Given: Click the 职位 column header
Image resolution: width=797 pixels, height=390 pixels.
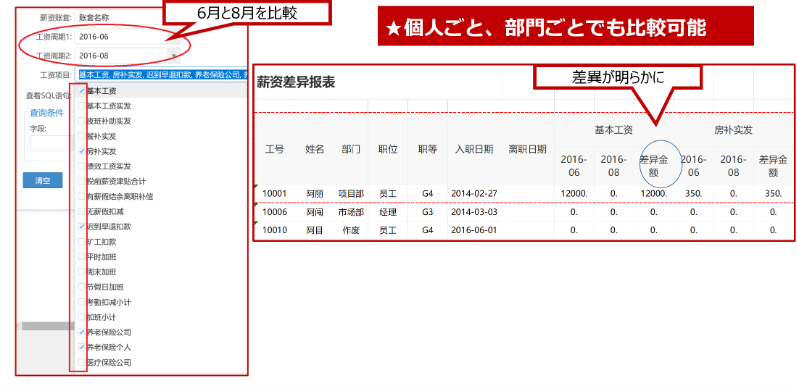Looking at the screenshot, I should 388,149.
